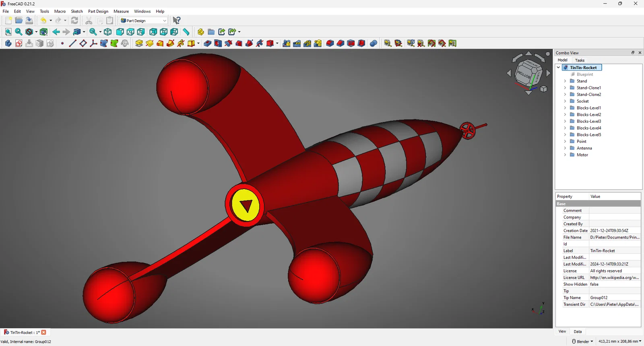
Task: Click the Undo arrow icon
Action: [x=43, y=21]
